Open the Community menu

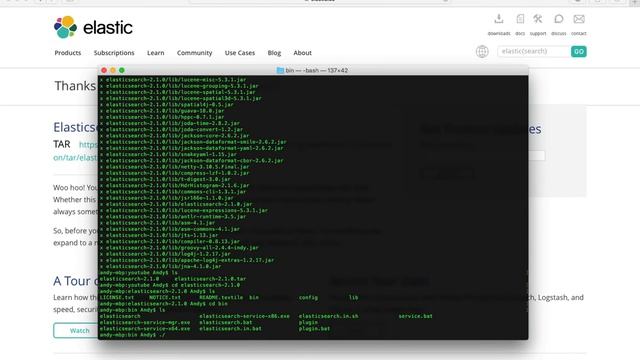click(x=194, y=53)
